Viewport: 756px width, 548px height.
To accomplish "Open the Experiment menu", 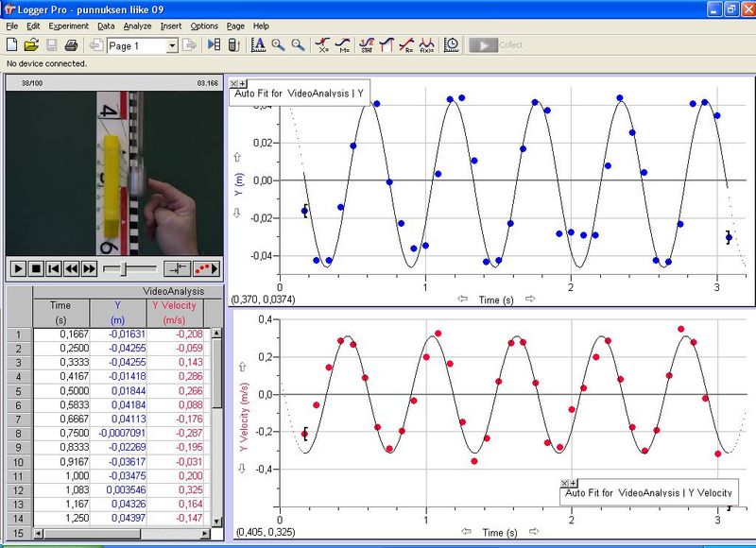I will (x=69, y=26).
